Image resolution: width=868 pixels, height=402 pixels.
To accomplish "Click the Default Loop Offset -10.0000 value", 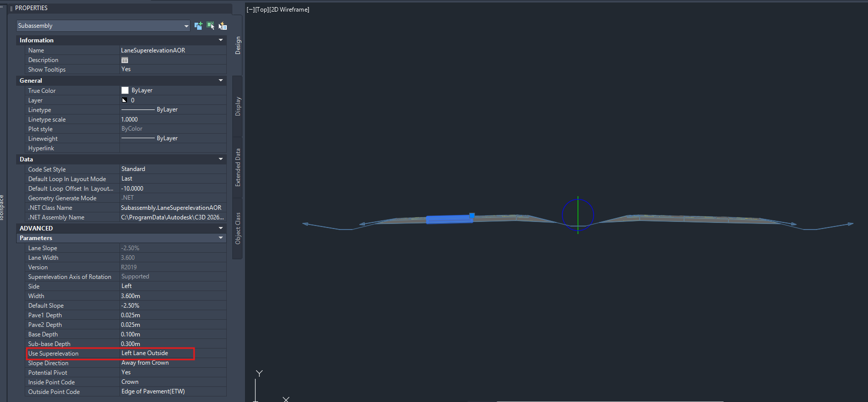I will 173,188.
